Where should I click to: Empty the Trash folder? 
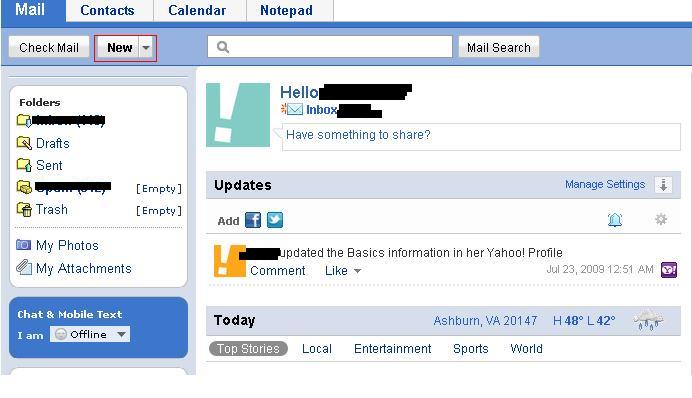[x=159, y=211]
